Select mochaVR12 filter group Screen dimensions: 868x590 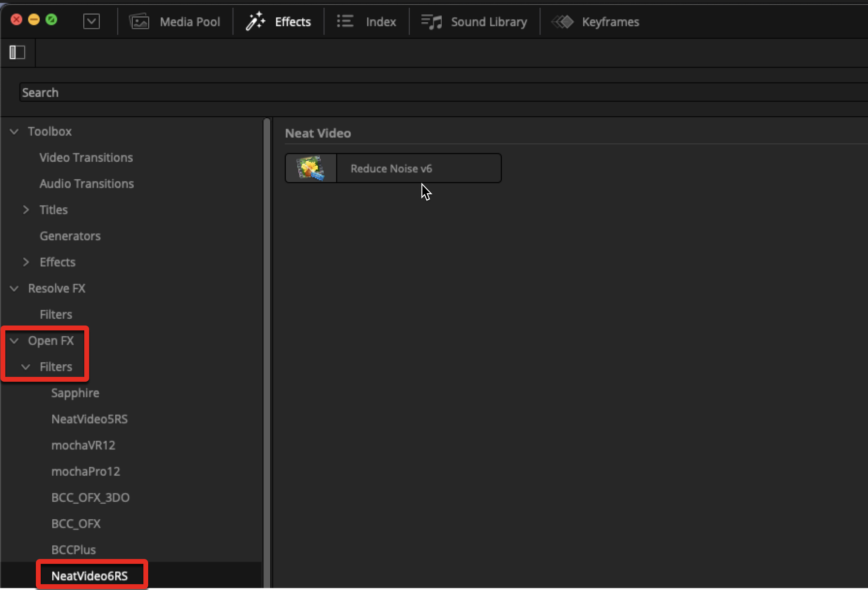coord(83,445)
